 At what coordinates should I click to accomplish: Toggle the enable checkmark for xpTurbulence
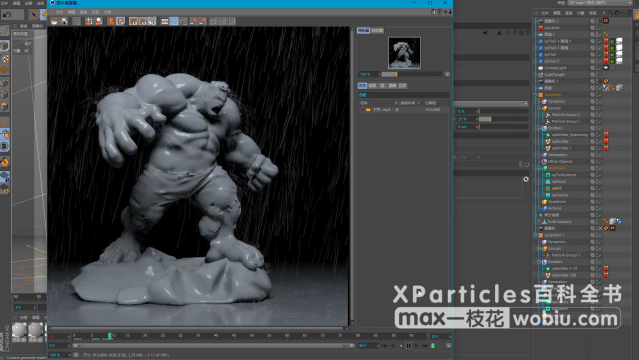[600, 175]
